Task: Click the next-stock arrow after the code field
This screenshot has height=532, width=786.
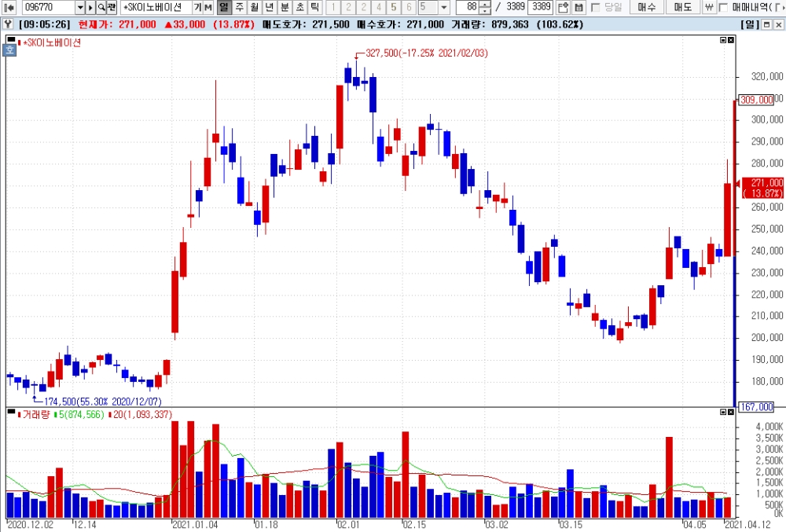Action: (90, 7)
